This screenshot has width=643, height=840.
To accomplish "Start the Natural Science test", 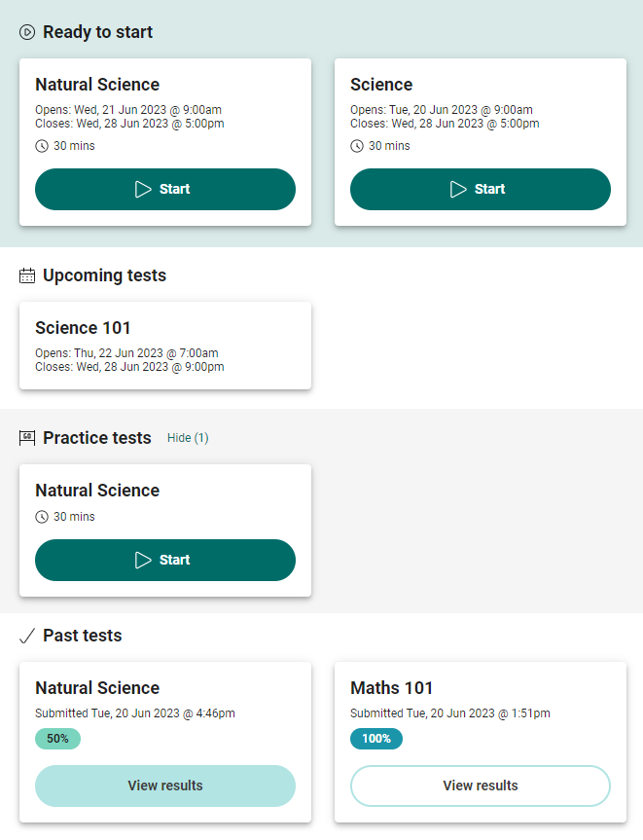I will tap(164, 189).
